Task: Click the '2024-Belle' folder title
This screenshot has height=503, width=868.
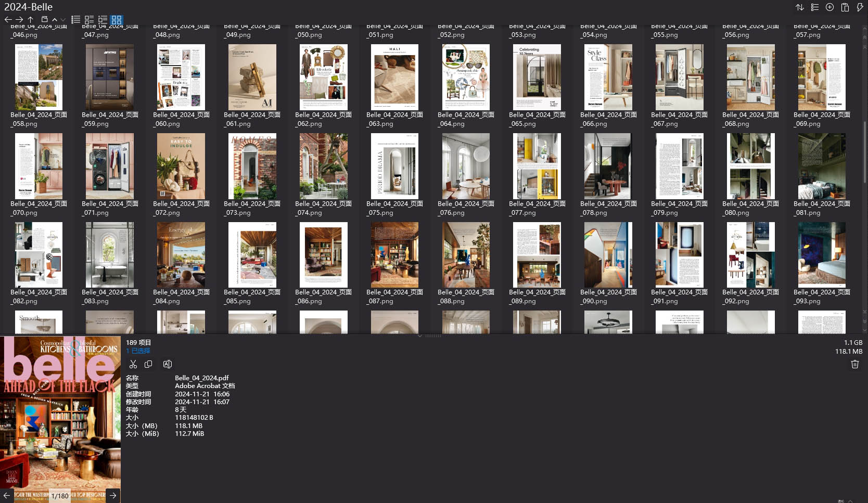Action: click(x=29, y=7)
